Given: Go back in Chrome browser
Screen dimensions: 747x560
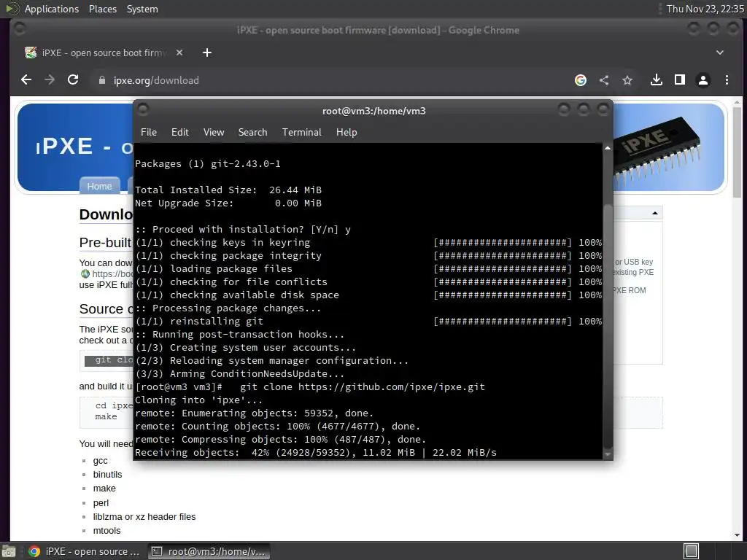Looking at the screenshot, I should click(26, 80).
